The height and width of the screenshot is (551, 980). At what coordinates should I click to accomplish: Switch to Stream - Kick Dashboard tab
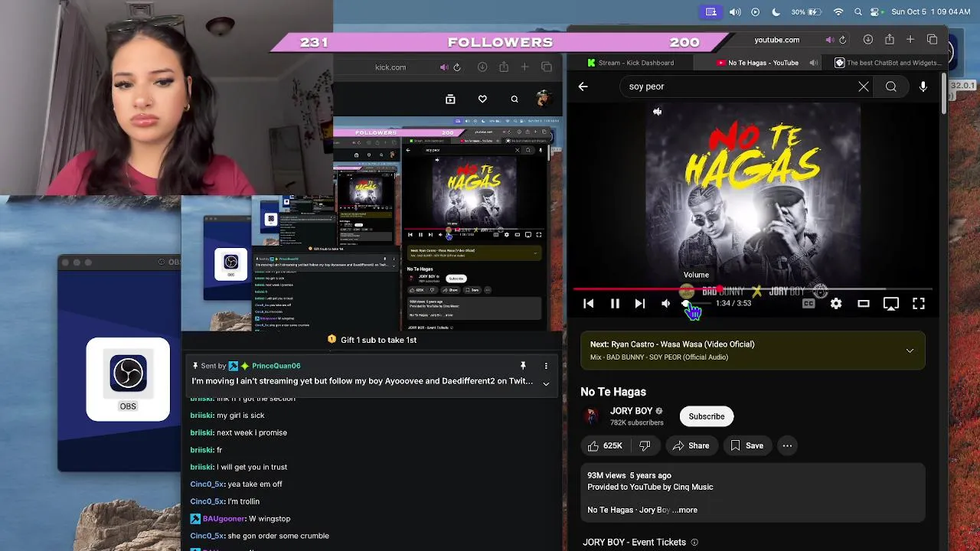630,63
